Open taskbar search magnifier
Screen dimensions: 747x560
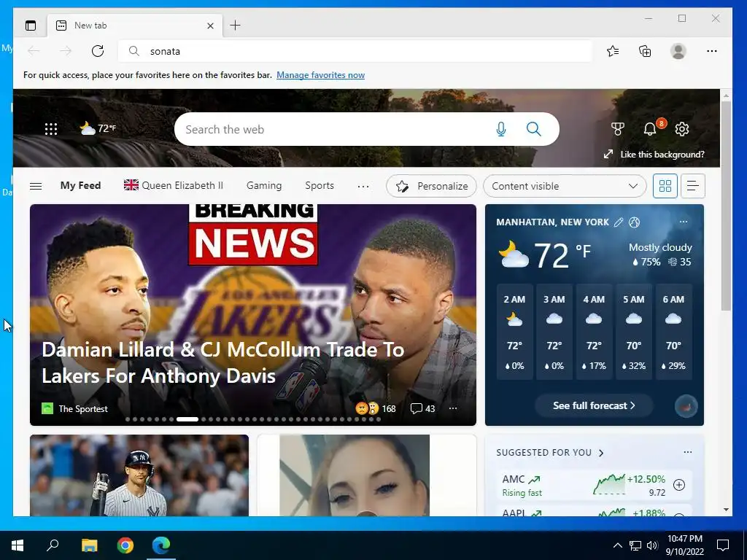click(53, 545)
